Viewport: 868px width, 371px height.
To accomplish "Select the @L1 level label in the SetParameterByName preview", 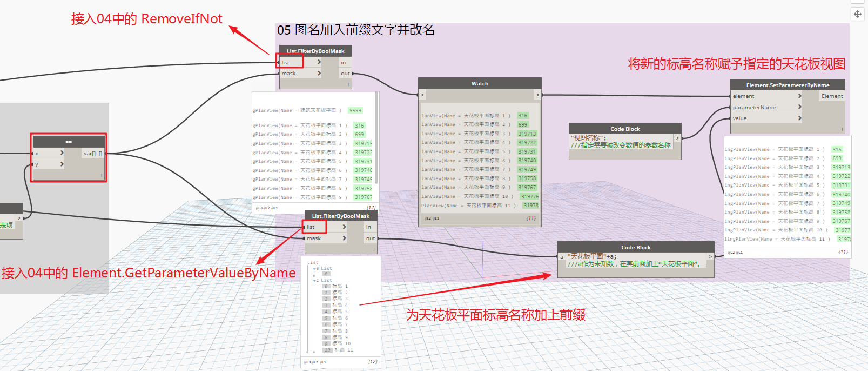I will point(740,253).
